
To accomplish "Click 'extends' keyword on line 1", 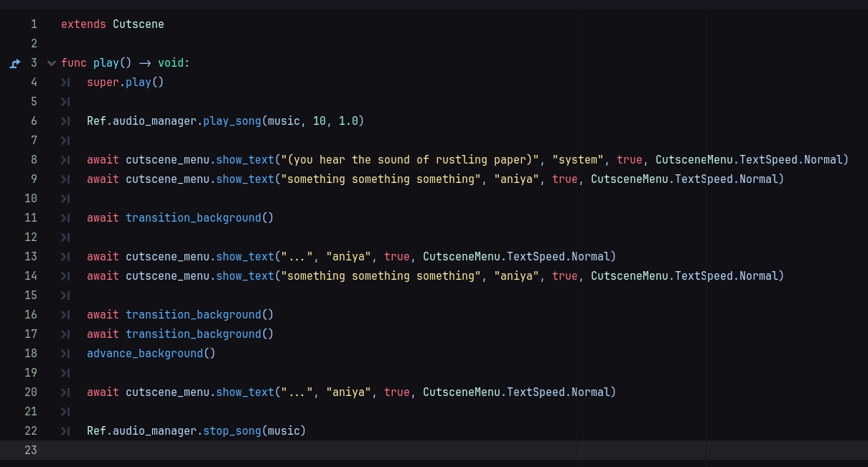I will [x=83, y=24].
